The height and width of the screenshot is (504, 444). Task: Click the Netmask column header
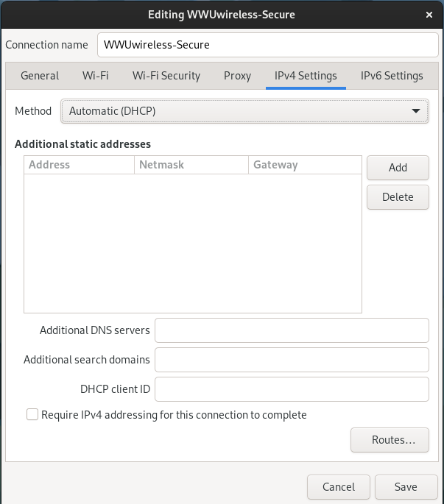191,165
